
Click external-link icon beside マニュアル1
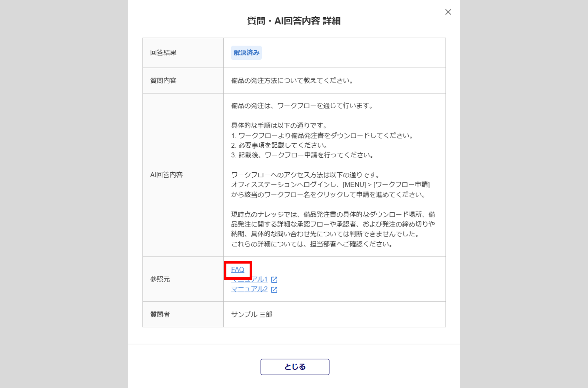tap(274, 280)
